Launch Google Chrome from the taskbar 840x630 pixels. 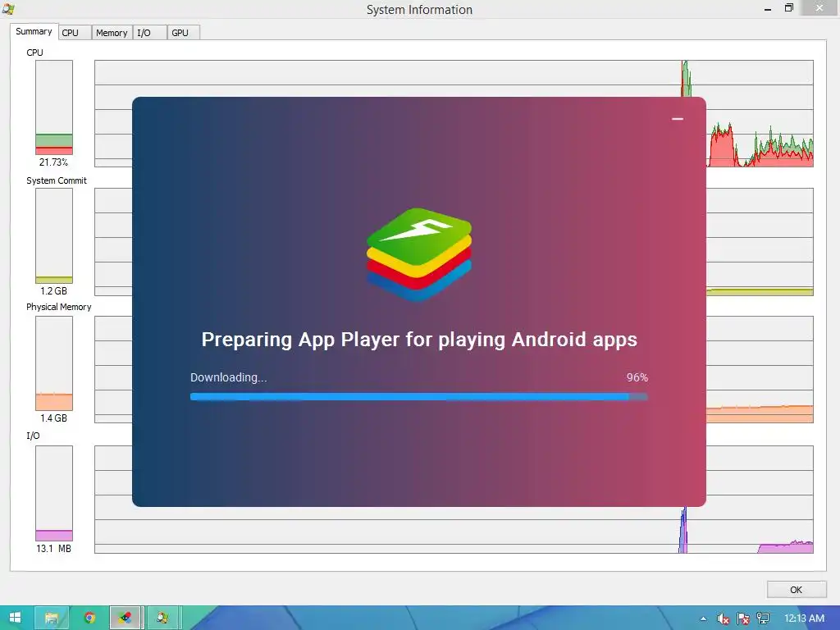pyautogui.click(x=89, y=618)
